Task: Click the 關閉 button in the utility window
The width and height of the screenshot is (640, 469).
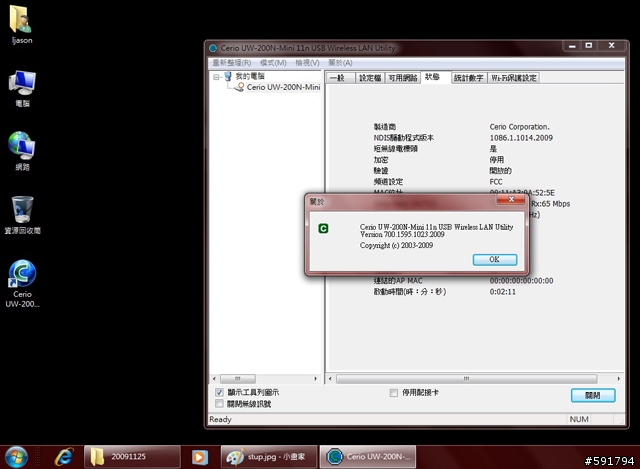Action: coord(593,395)
